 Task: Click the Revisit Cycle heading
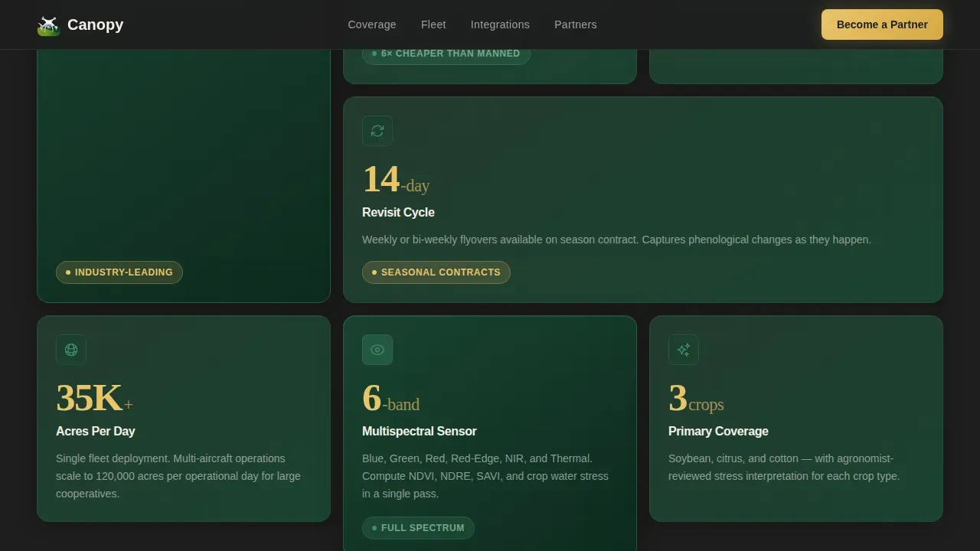398,212
